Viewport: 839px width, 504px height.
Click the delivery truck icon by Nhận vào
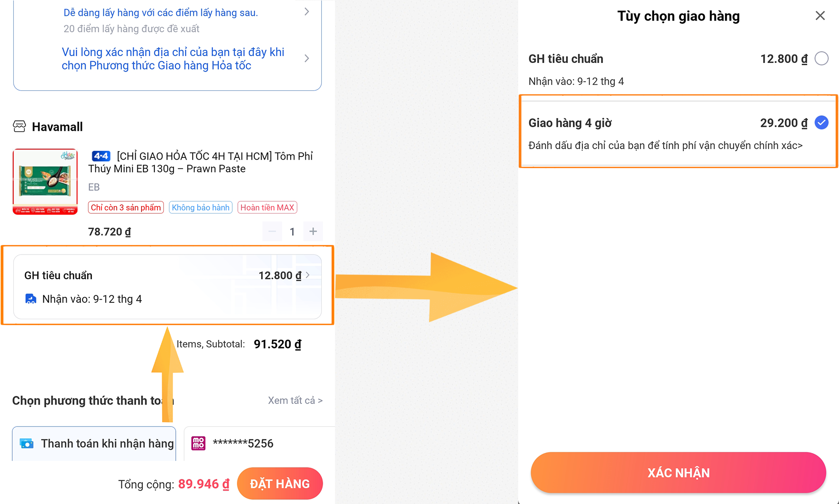(x=31, y=299)
